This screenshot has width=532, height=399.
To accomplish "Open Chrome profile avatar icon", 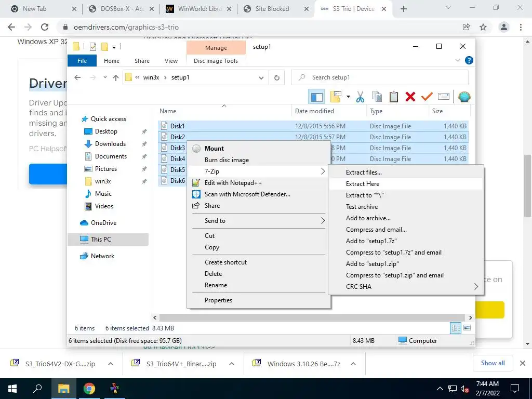I will [504, 27].
